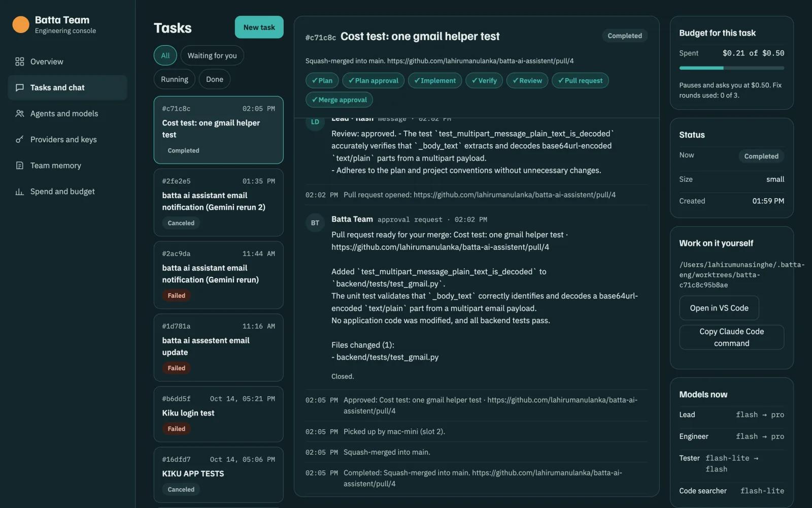The width and height of the screenshot is (812, 508).
Task: Click the Agents and models people icon
Action: (20, 113)
